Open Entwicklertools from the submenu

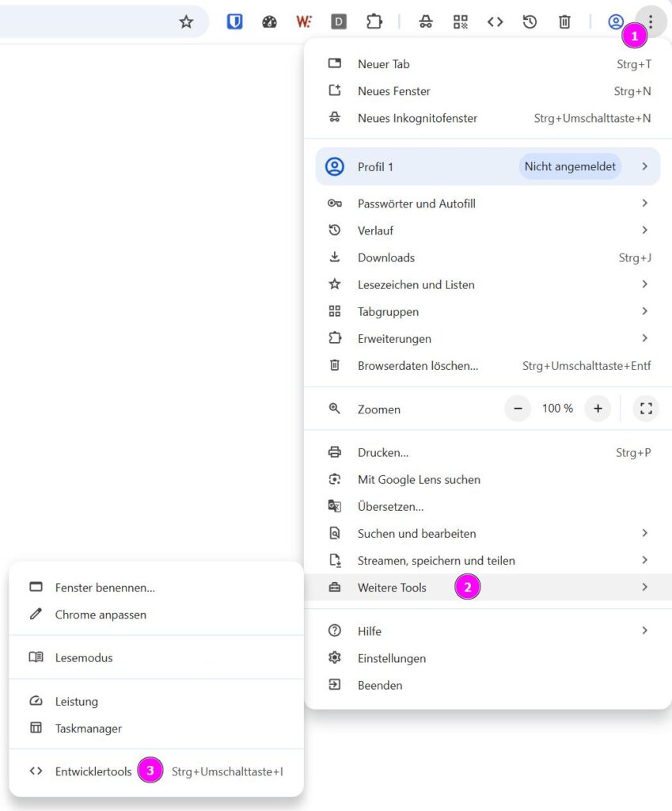(93, 771)
